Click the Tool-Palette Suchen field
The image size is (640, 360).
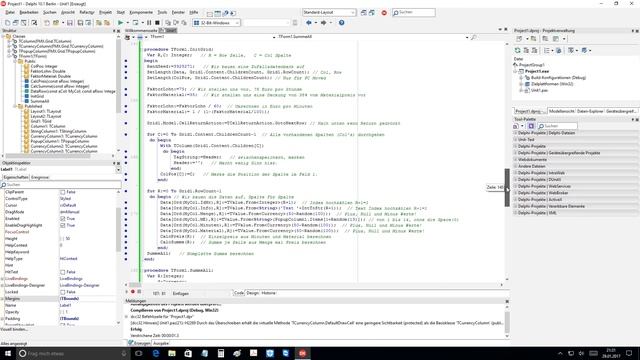[557, 126]
